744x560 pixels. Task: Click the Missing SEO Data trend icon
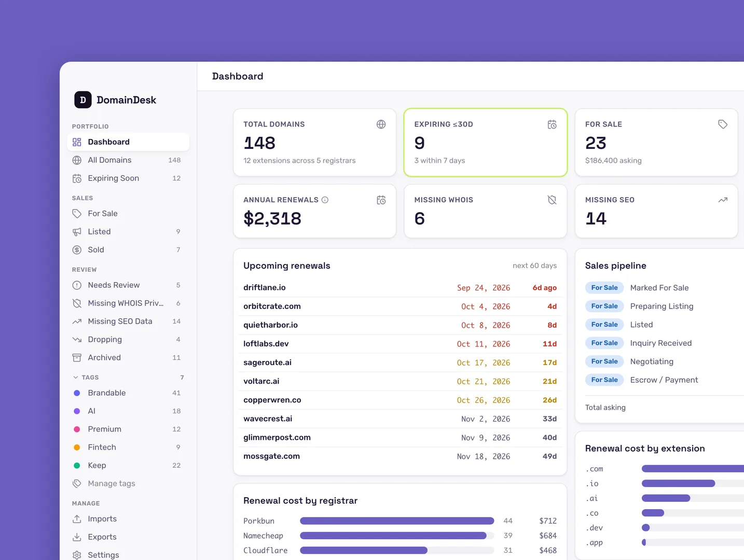[x=77, y=321]
